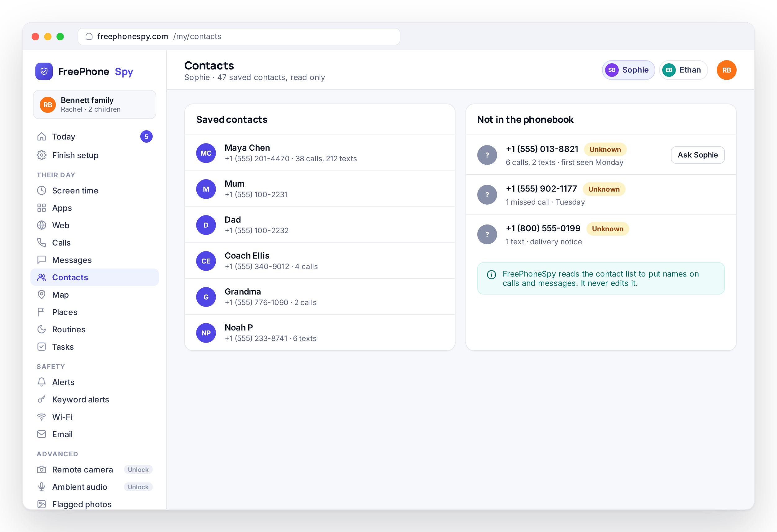Click the Grandma G avatar
This screenshot has width=777, height=532.
(x=206, y=297)
